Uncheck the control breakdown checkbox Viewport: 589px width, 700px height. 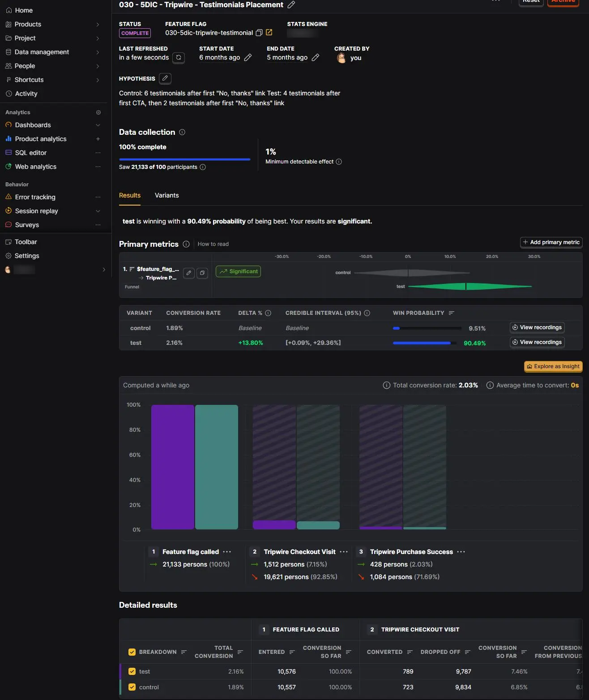132,687
